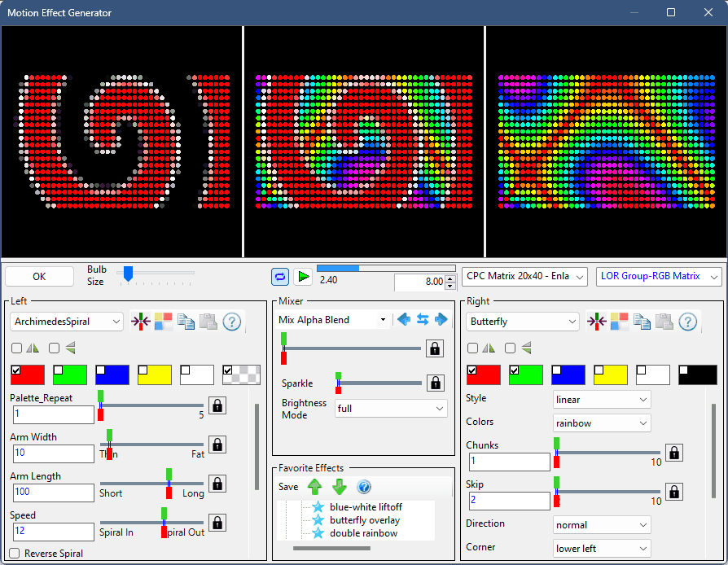Start preview with the green play button

[304, 277]
